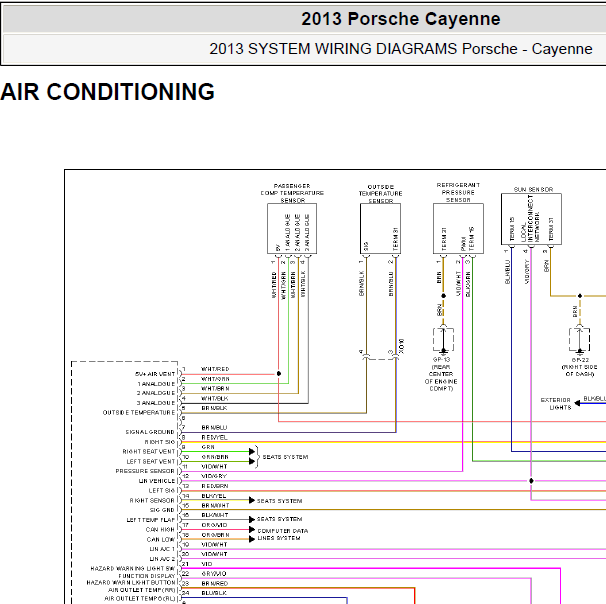Select the "PRESSURE SENSOR" pin label

[145, 471]
